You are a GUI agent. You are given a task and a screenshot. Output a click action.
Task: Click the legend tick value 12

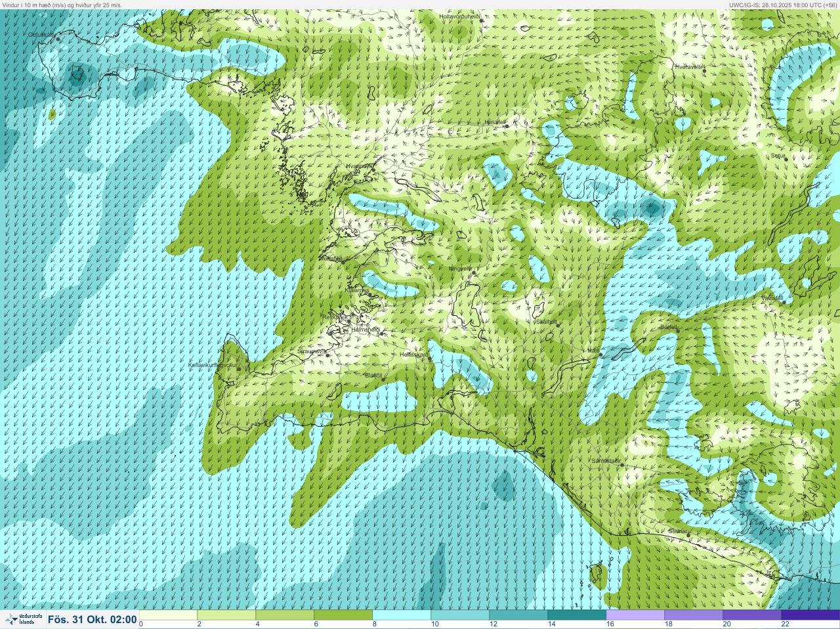point(492,624)
